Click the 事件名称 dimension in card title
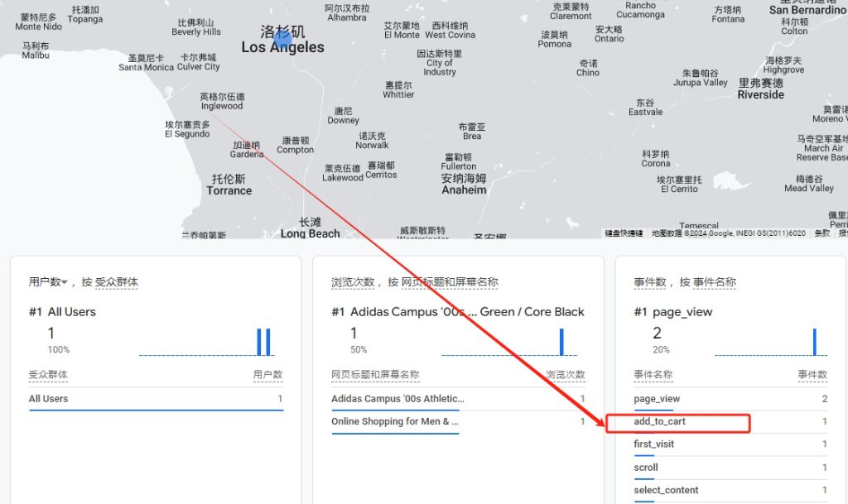 714,282
